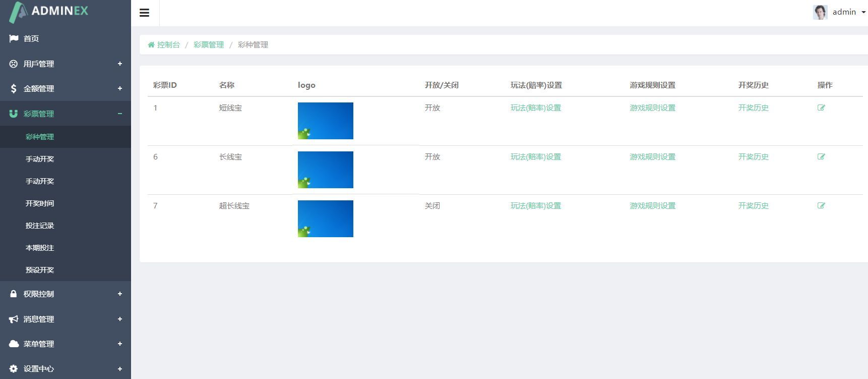Click the 超长线宝 logo thumbnail
Viewport: 868px width, 379px height.
(326, 219)
